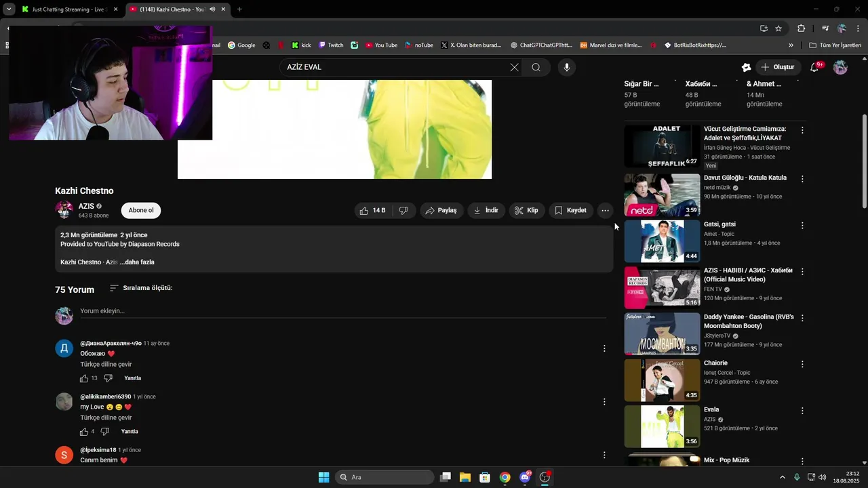Open the You Tube bookmark
Viewport: 868px width, 488px height.
[x=381, y=45]
